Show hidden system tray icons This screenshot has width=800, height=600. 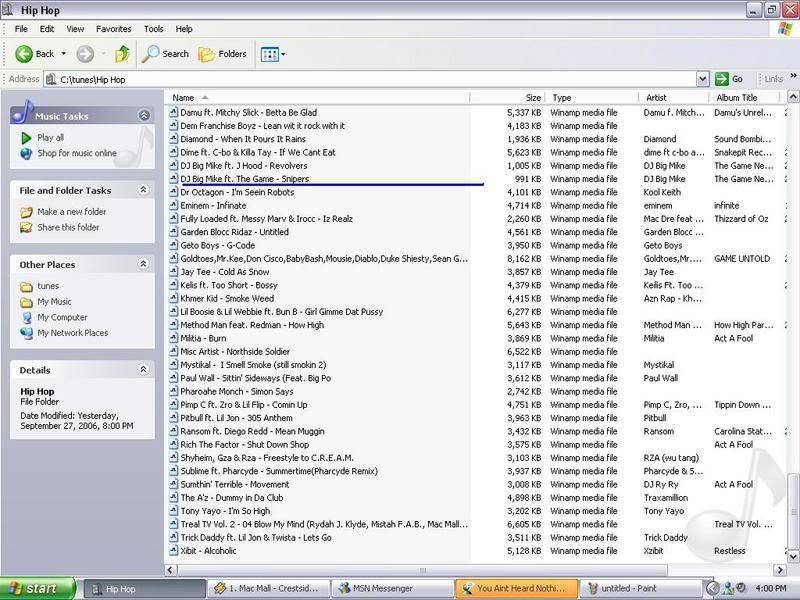click(712, 589)
